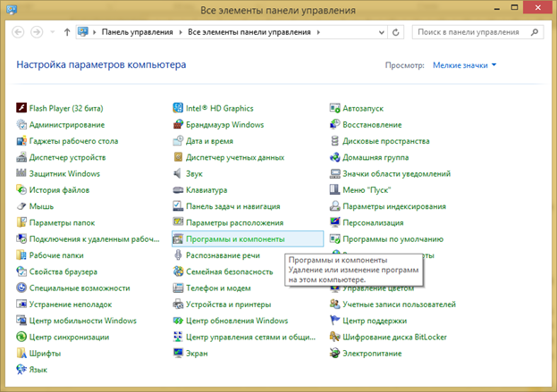The width and height of the screenshot is (557, 392).
Task: Open Центр управления сетями и общим доступом link
Action: point(251,337)
